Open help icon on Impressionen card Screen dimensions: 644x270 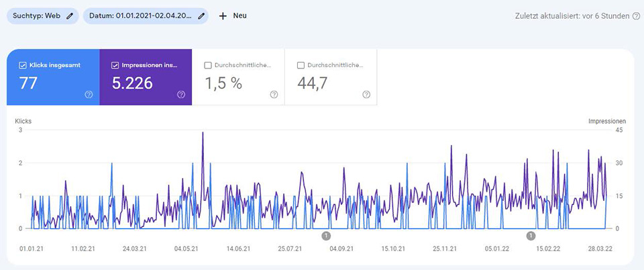pyautogui.click(x=181, y=95)
